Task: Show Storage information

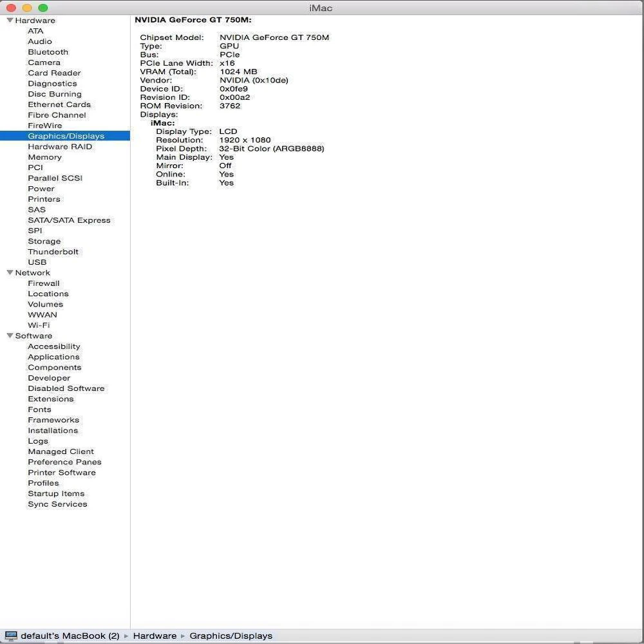Action: (44, 241)
